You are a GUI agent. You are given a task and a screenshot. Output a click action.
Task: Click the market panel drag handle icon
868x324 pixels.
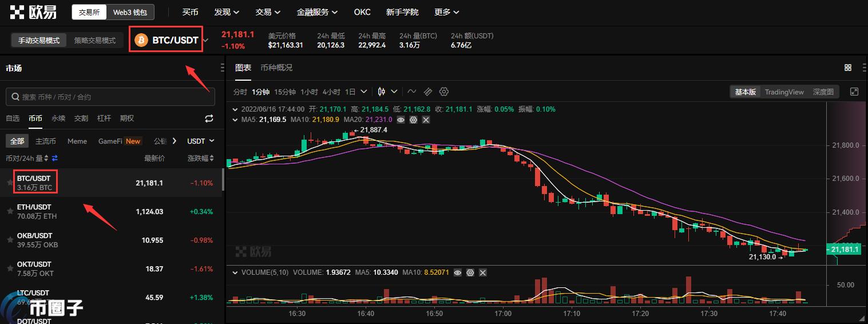(223, 68)
